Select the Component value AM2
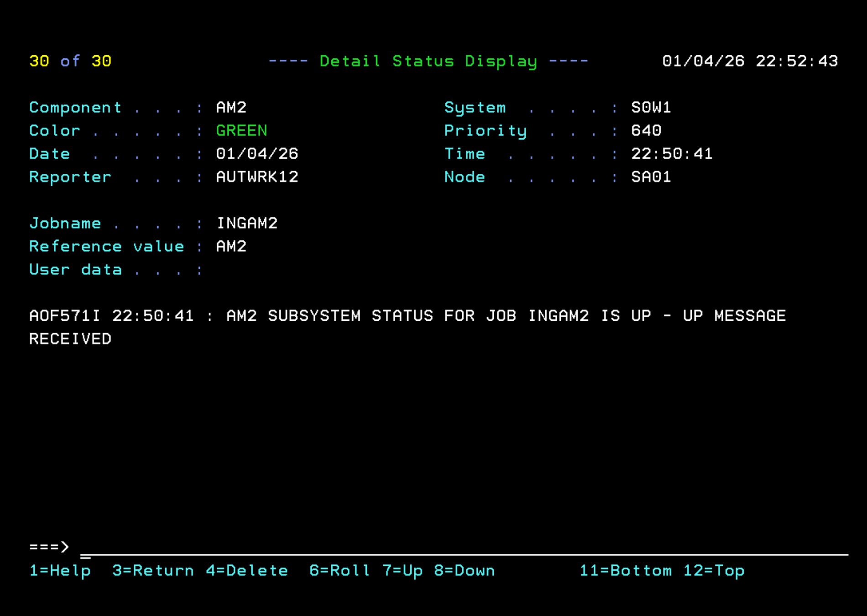 point(231,108)
